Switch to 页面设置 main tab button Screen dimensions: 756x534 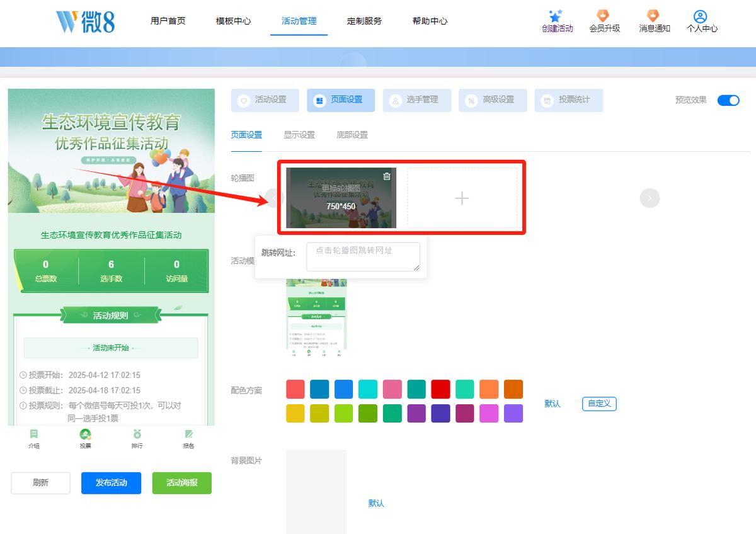point(341,100)
